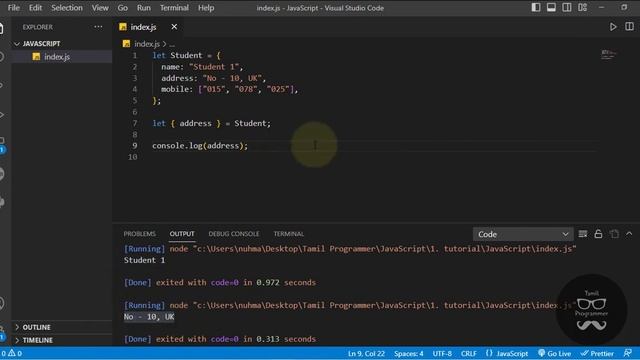Collapse the JAVASCRIPT folder section
This screenshot has height=360, width=640.
coord(41,44)
